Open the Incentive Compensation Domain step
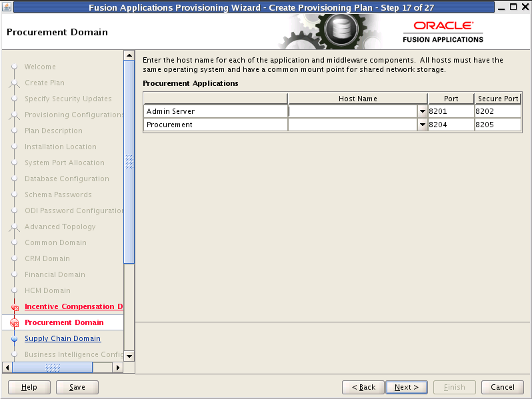The width and height of the screenshot is (532, 399). pos(73,306)
